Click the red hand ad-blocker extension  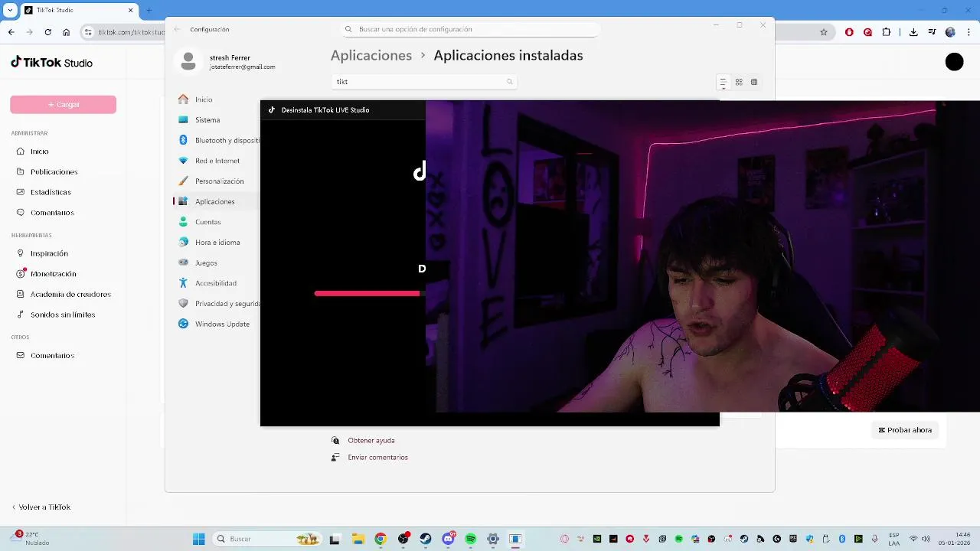pos(849,32)
